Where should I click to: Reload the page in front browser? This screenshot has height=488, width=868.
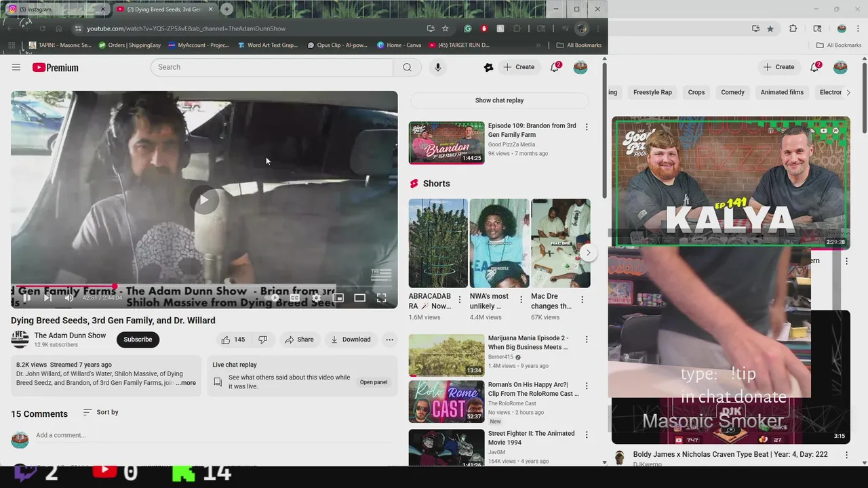pyautogui.click(x=42, y=28)
